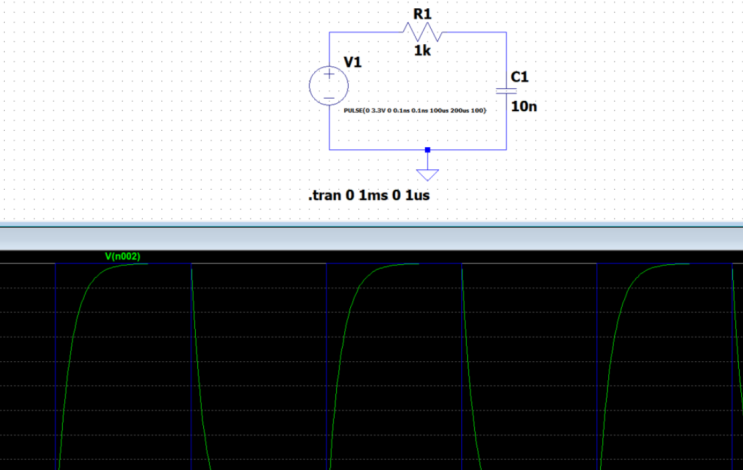
Task: Click the PULSE(0 3.3V ...) source value text
Action: pos(415,110)
